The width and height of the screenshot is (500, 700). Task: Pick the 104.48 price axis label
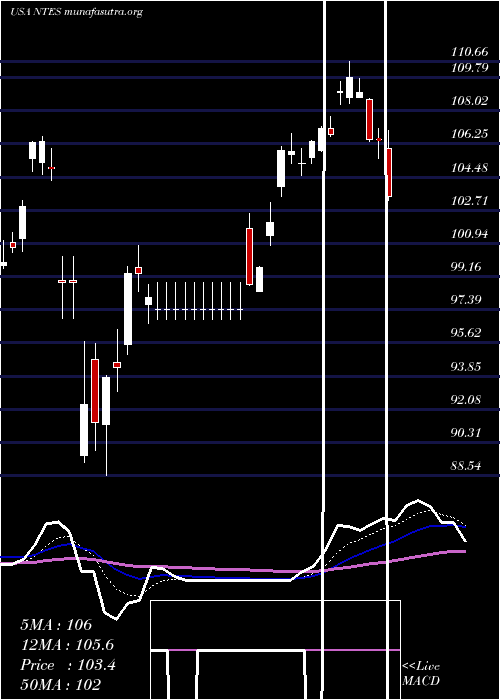(470, 168)
